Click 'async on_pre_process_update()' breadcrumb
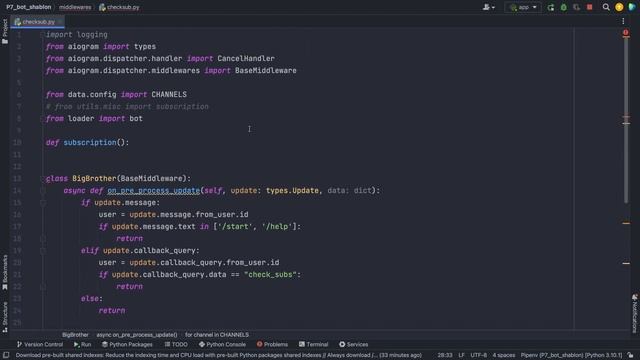Image resolution: width=640 pixels, height=360 pixels. (x=137, y=335)
